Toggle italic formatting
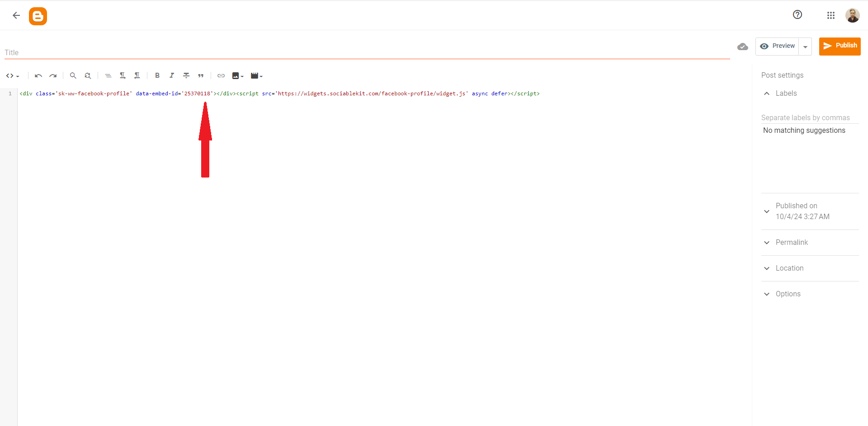Screen dimensions: 868x426 tap(172, 75)
